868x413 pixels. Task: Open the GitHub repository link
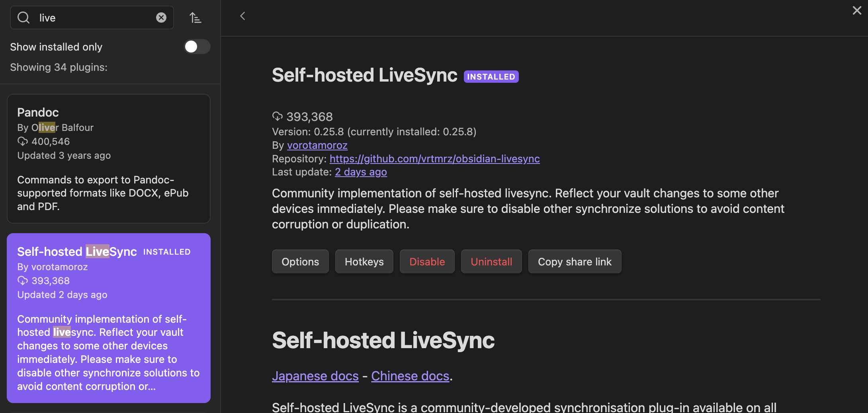(x=434, y=159)
